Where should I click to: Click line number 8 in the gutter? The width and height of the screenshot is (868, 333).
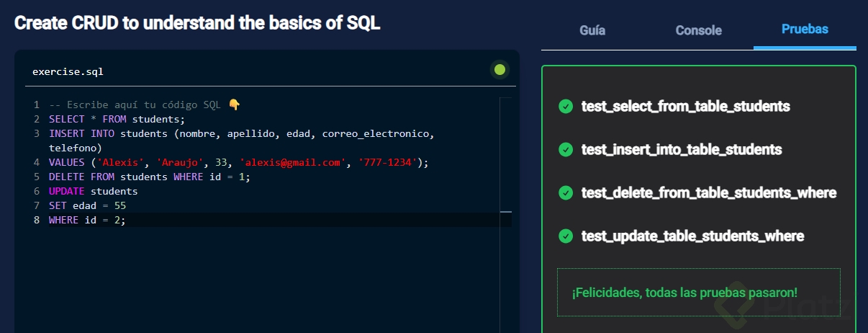tap(37, 221)
